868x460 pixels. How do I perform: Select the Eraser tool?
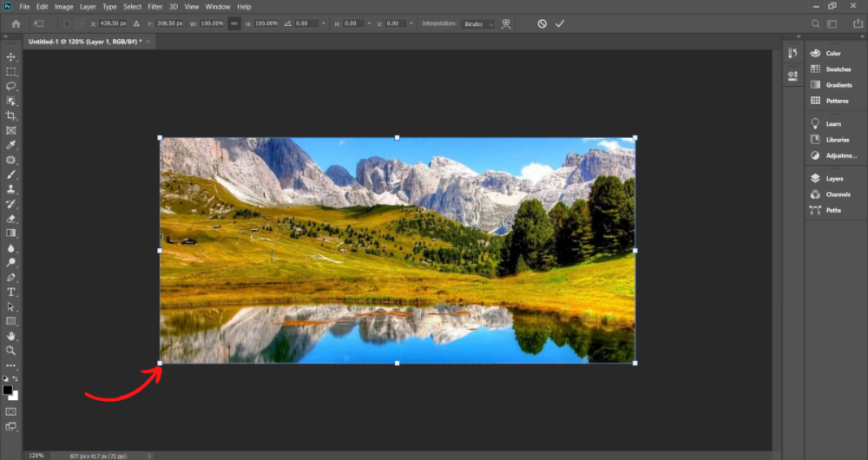[11, 219]
